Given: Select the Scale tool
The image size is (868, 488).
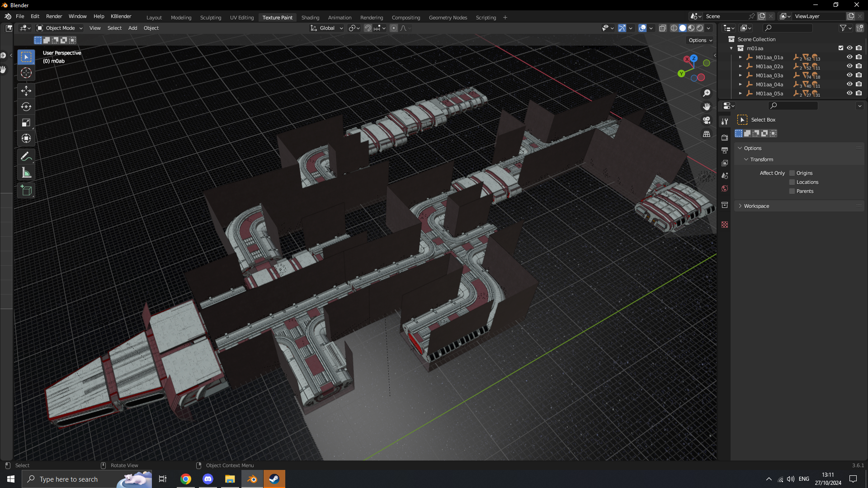Looking at the screenshot, I should (x=26, y=122).
